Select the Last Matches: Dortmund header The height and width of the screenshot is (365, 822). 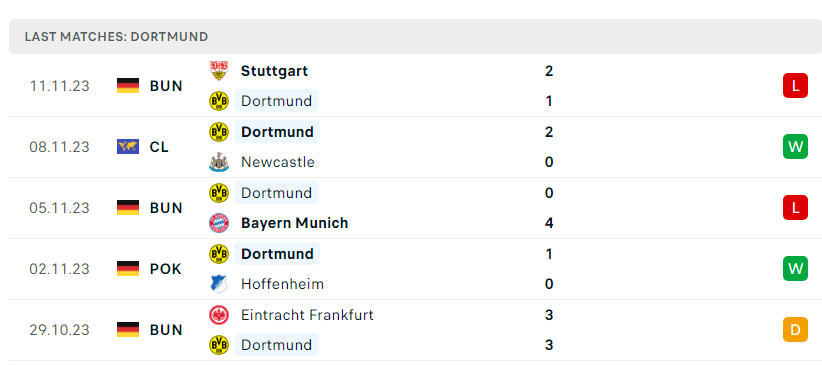point(415,37)
